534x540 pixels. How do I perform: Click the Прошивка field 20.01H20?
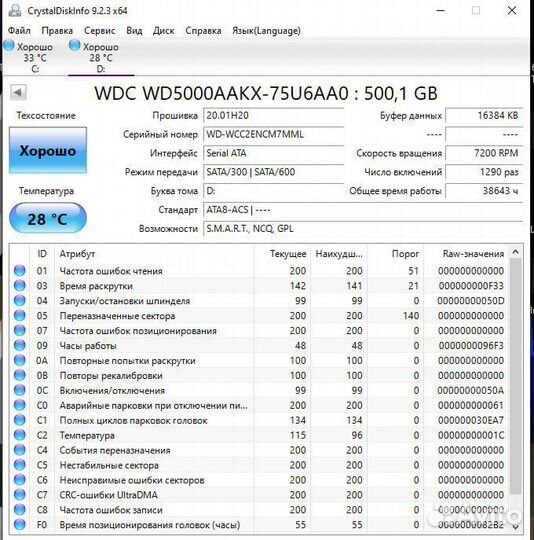point(274,115)
